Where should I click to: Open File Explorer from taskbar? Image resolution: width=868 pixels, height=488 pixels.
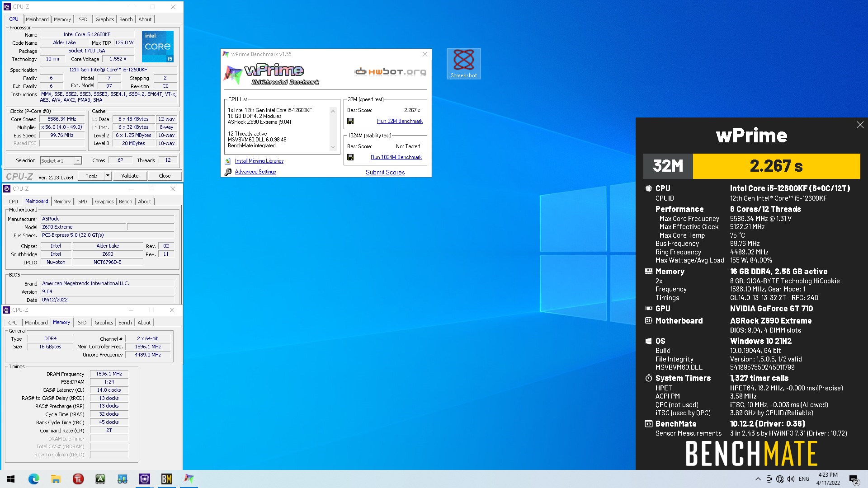coord(56,479)
